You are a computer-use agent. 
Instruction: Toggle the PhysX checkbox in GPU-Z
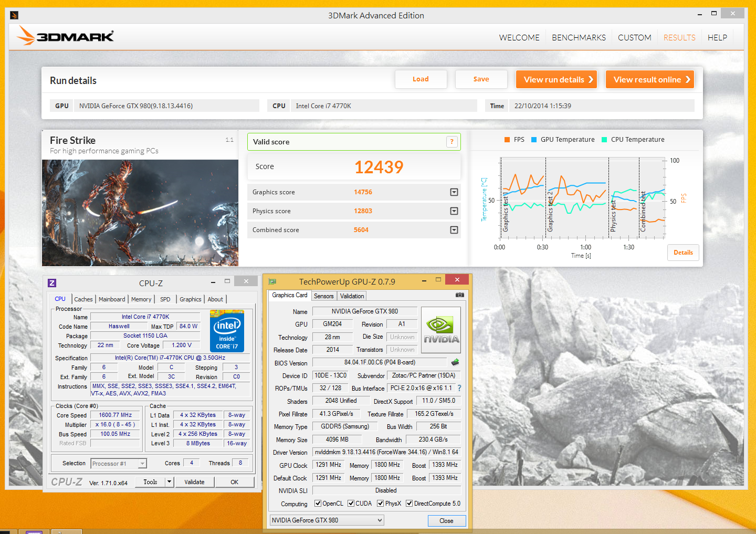tap(380, 504)
